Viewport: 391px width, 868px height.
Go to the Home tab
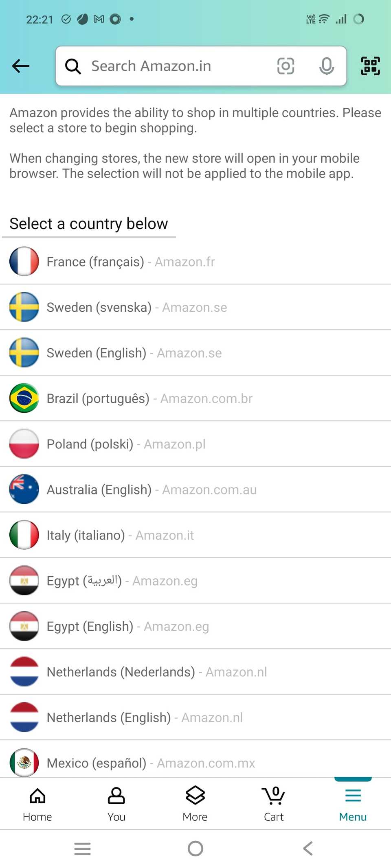pyautogui.click(x=37, y=803)
